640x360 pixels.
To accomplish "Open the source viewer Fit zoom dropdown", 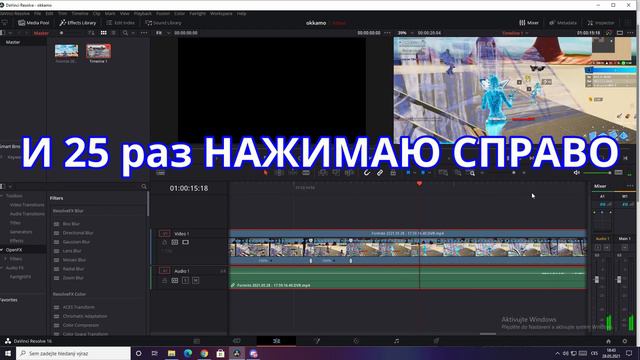I will [162, 33].
